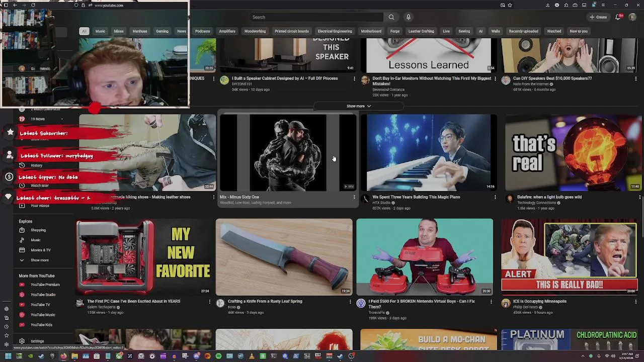Open YouTube Music from sidebar
This screenshot has height=362, width=644.
[43, 315]
